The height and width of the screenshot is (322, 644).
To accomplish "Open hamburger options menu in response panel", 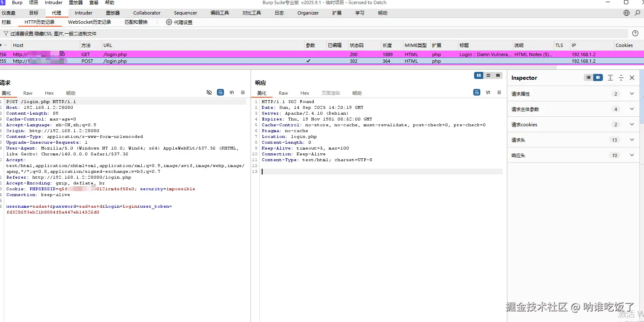I will pos(499,93).
